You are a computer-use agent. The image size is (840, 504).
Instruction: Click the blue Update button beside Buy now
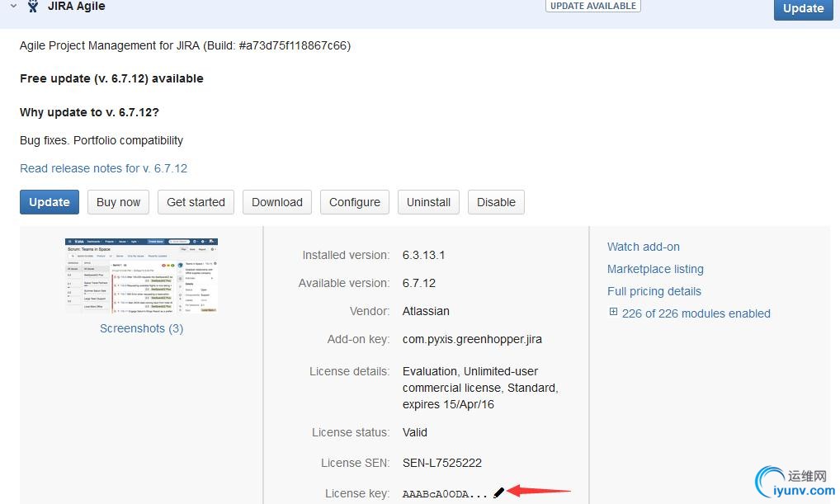coord(50,202)
